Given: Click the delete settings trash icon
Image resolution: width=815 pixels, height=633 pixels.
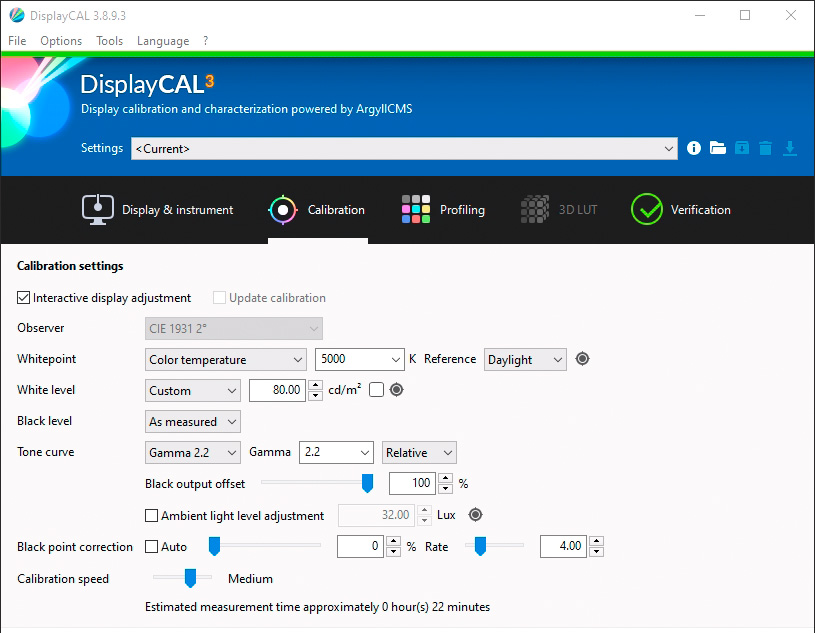Looking at the screenshot, I should (x=766, y=148).
